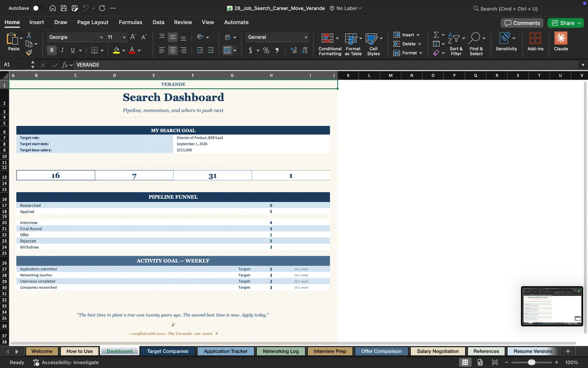Screen dimensions: 588x368
Task: Select the Format Painter brush
Action: pos(29,53)
